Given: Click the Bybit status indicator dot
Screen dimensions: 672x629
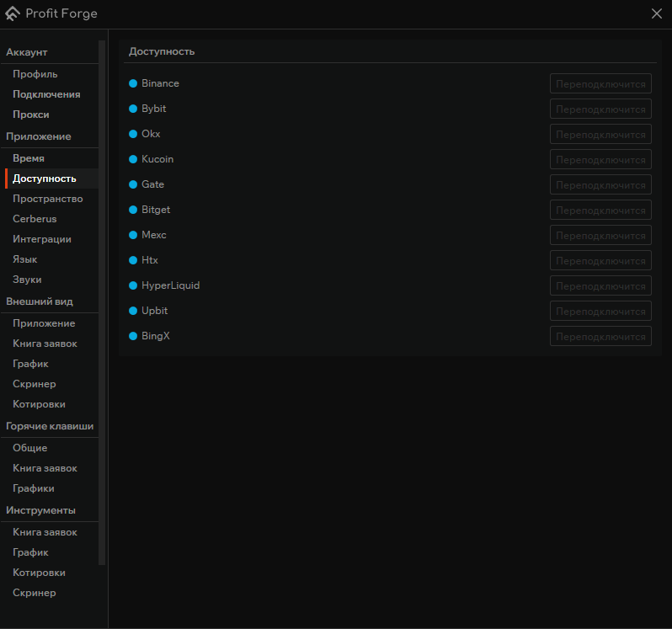Looking at the screenshot, I should pyautogui.click(x=133, y=109).
